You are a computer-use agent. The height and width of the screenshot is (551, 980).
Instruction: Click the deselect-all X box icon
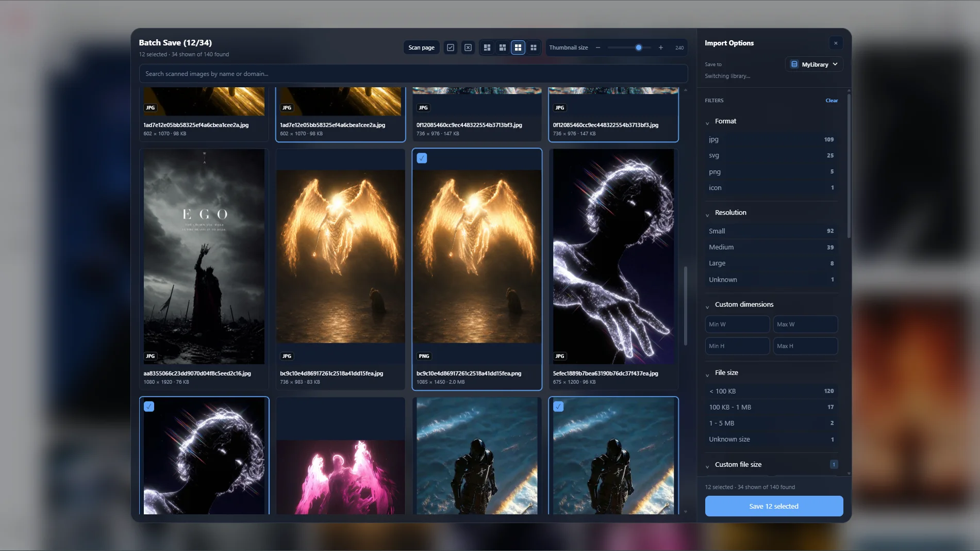468,47
